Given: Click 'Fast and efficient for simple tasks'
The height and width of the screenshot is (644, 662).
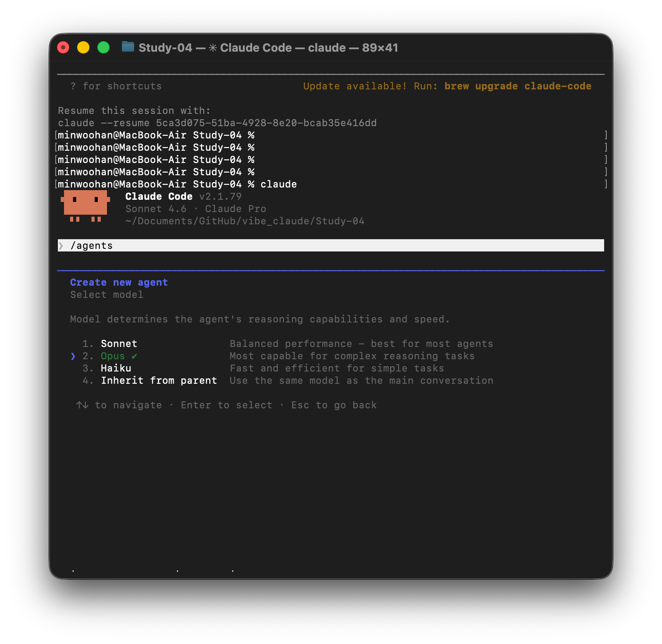Looking at the screenshot, I should click(x=337, y=368).
